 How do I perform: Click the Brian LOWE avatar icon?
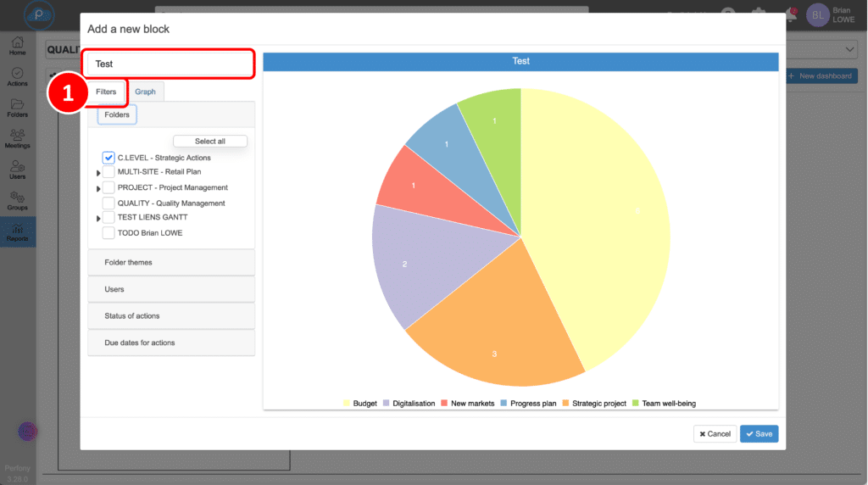[817, 15]
